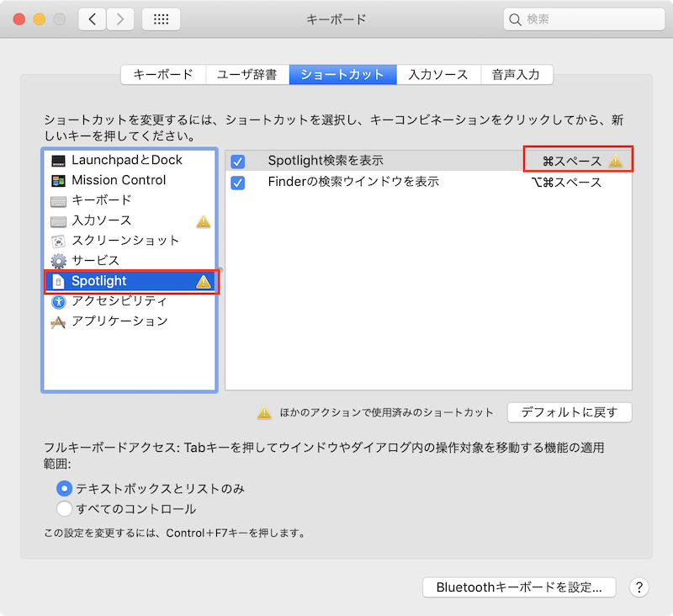Click the ⌘スペース key combination
This screenshot has width=673, height=616.
click(572, 162)
